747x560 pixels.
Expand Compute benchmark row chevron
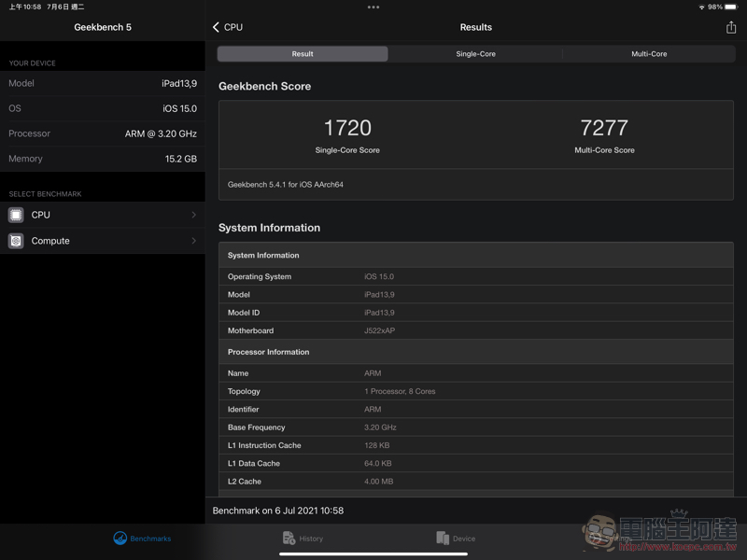(x=193, y=241)
